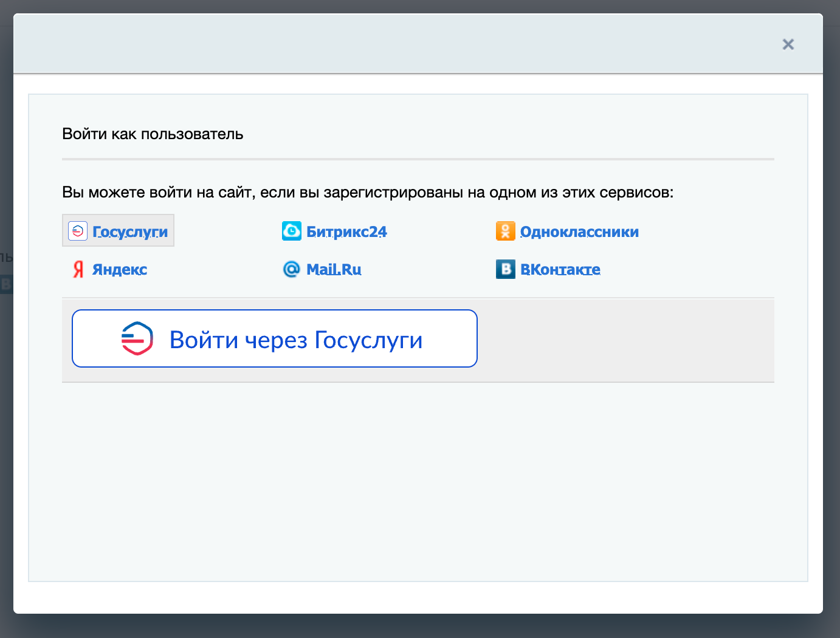Click the instruction text about registered services

(368, 193)
